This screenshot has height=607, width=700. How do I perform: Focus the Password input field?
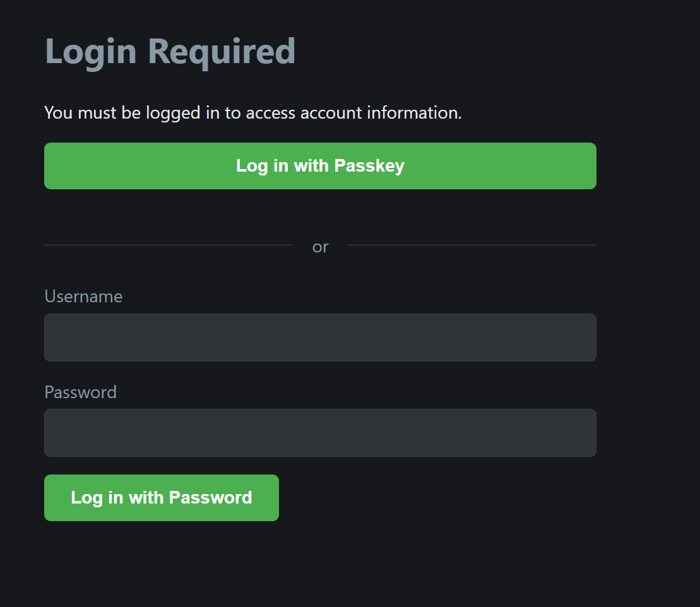[320, 433]
